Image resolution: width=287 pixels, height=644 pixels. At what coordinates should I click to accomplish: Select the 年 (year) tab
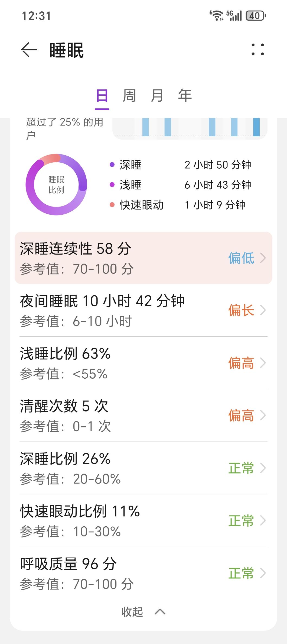(185, 96)
